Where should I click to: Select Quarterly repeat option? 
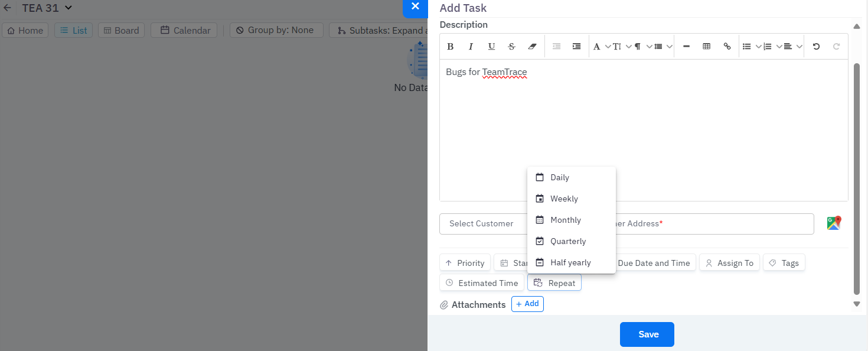(567, 241)
